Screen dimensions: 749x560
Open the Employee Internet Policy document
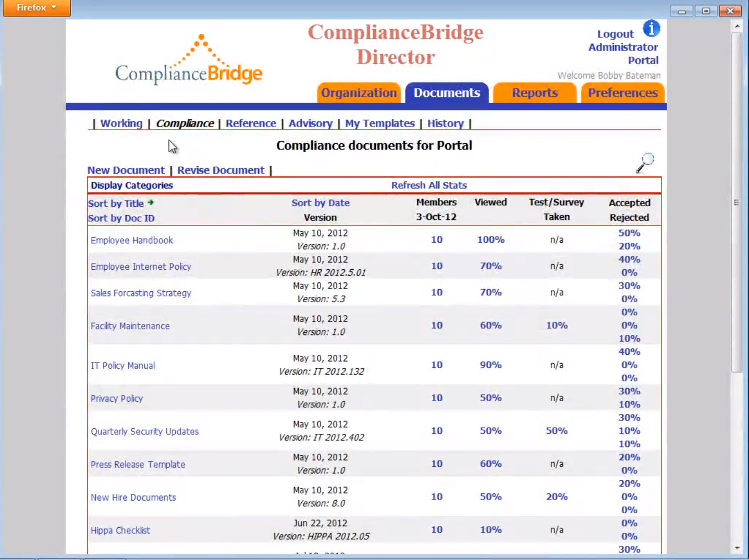click(141, 267)
